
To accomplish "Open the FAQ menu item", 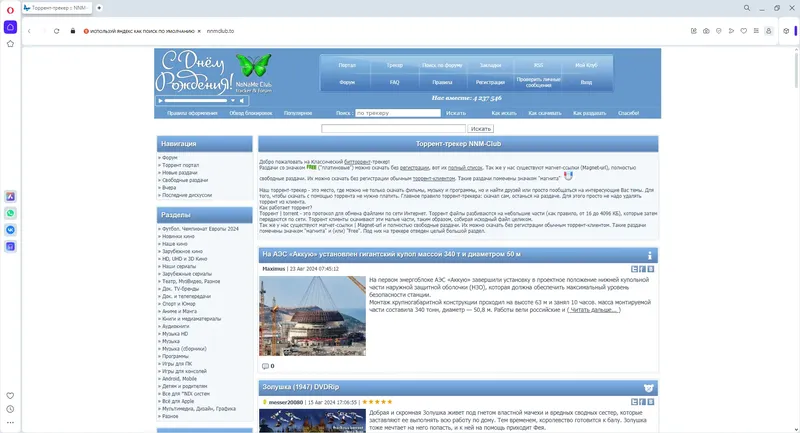I will pos(394,82).
